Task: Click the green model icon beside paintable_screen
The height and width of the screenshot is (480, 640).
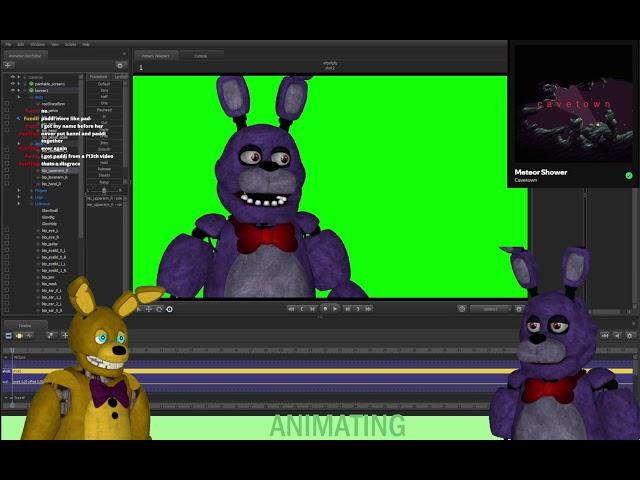Action: coord(31,84)
